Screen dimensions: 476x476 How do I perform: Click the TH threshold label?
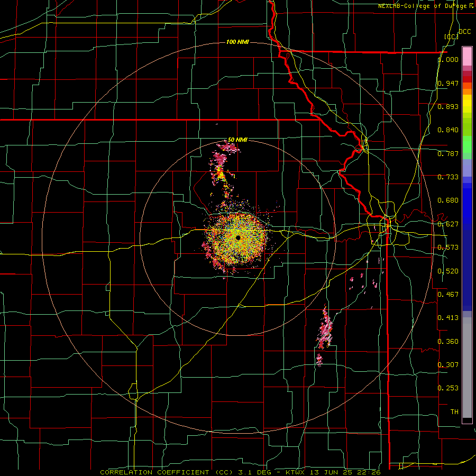pyautogui.click(x=454, y=411)
